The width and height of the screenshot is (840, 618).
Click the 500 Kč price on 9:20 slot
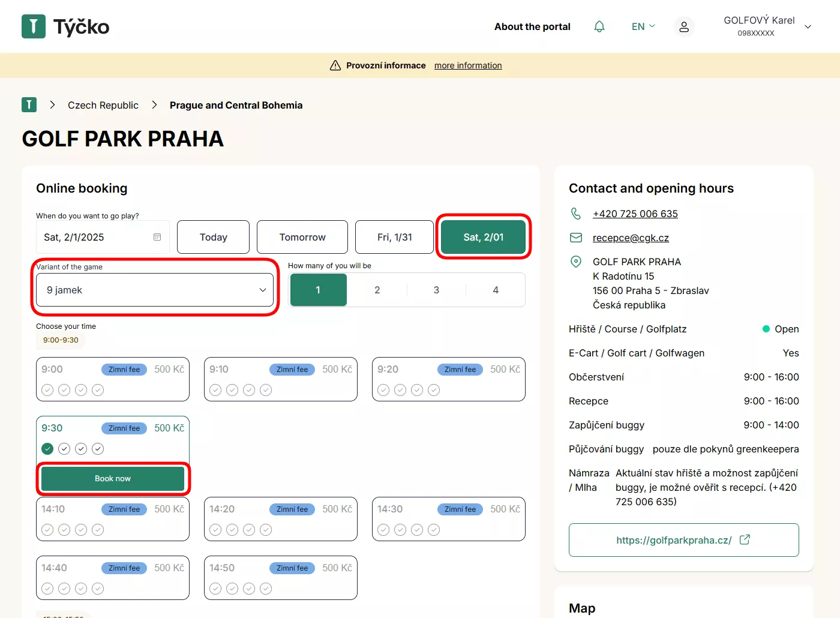click(505, 369)
